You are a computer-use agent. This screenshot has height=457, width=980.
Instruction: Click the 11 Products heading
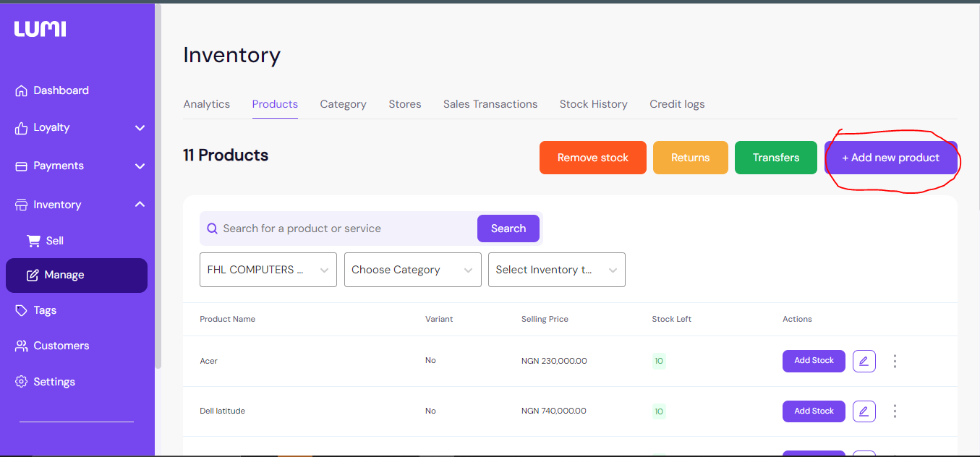(x=226, y=155)
